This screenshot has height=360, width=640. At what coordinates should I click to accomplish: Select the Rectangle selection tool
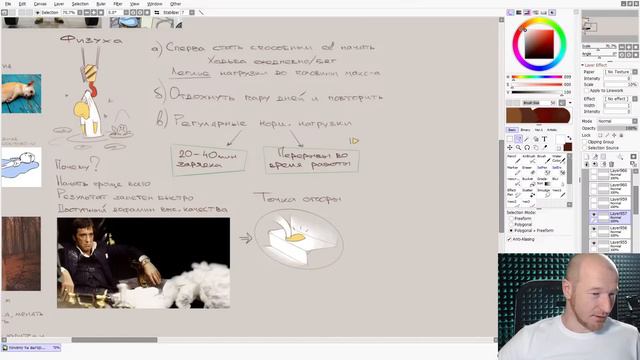click(x=510, y=139)
